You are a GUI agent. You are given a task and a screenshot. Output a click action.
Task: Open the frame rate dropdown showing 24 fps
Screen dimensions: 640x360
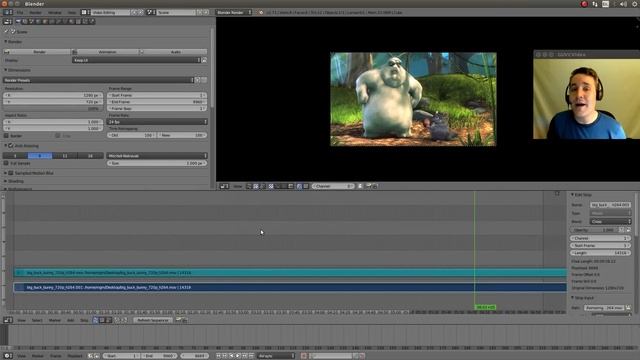157,122
